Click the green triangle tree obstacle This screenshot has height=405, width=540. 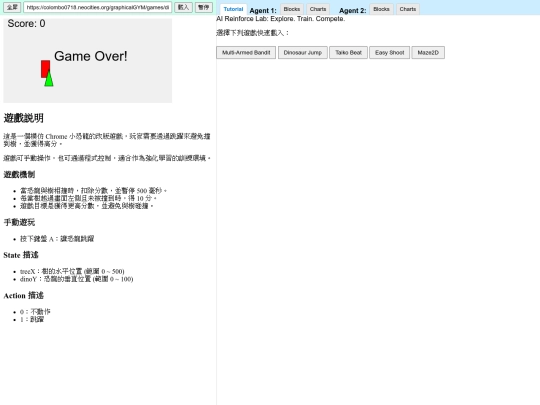point(49,79)
